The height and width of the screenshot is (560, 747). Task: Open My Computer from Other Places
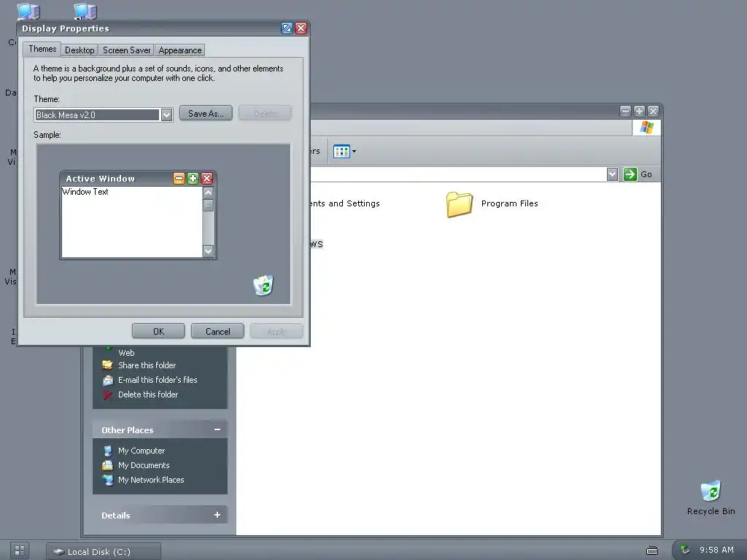click(x=142, y=451)
